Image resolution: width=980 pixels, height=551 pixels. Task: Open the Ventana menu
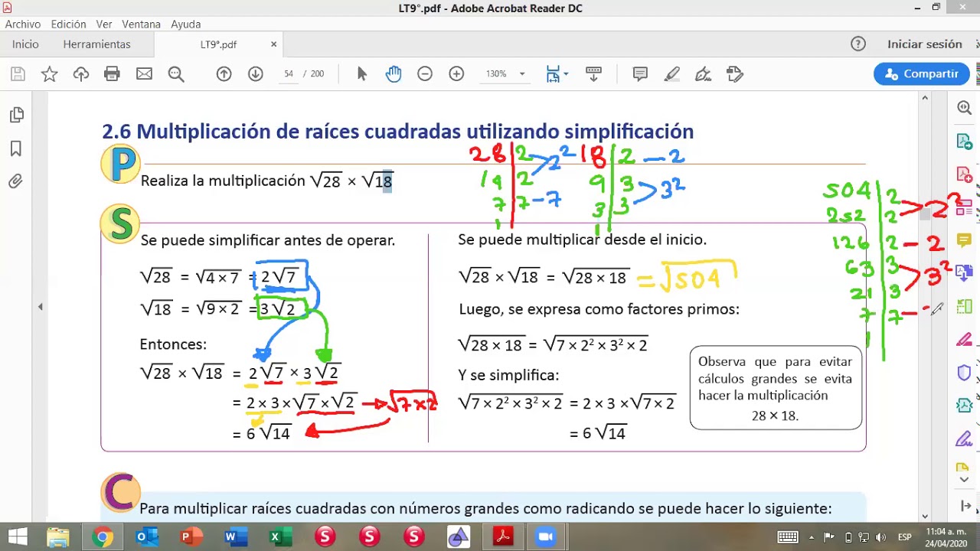[x=141, y=24]
